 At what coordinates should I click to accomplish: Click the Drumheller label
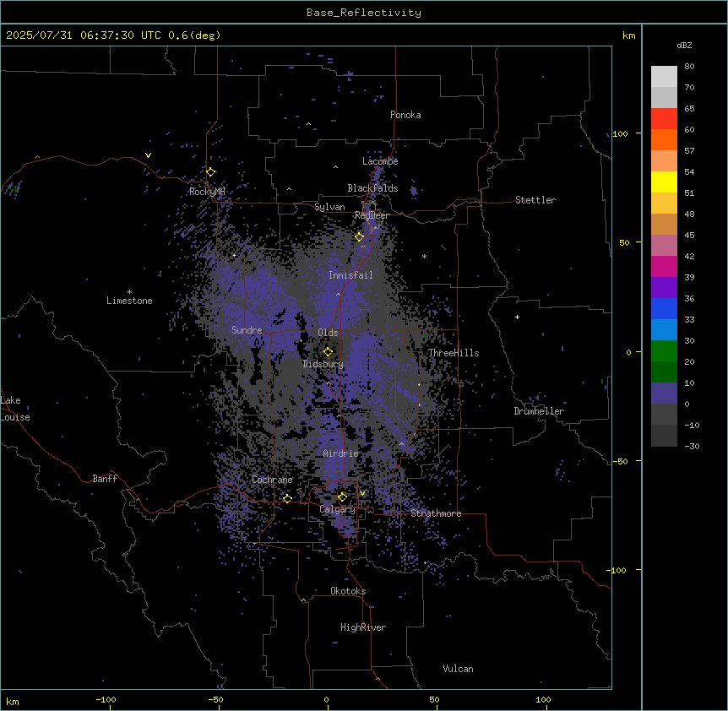point(539,411)
